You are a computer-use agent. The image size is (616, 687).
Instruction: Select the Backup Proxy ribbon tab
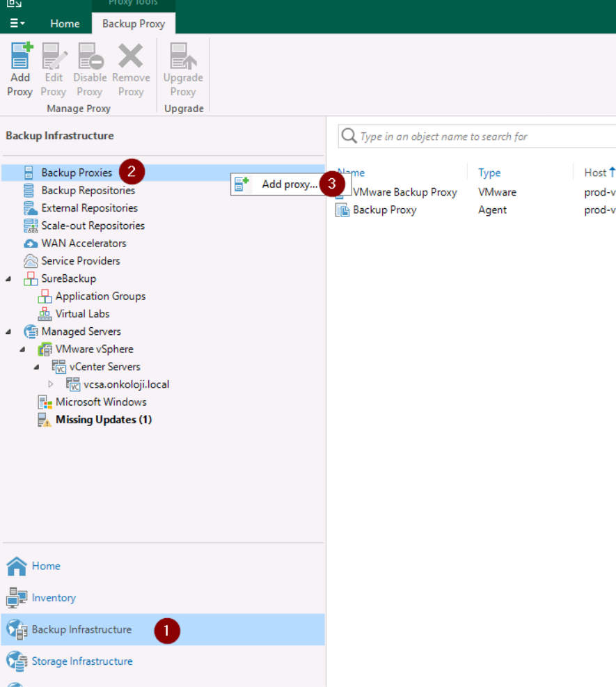coord(134,24)
